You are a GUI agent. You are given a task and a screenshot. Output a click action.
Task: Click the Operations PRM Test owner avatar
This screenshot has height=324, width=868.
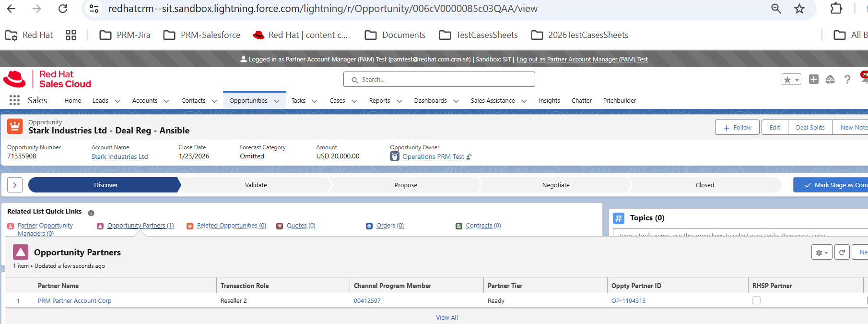(x=395, y=156)
